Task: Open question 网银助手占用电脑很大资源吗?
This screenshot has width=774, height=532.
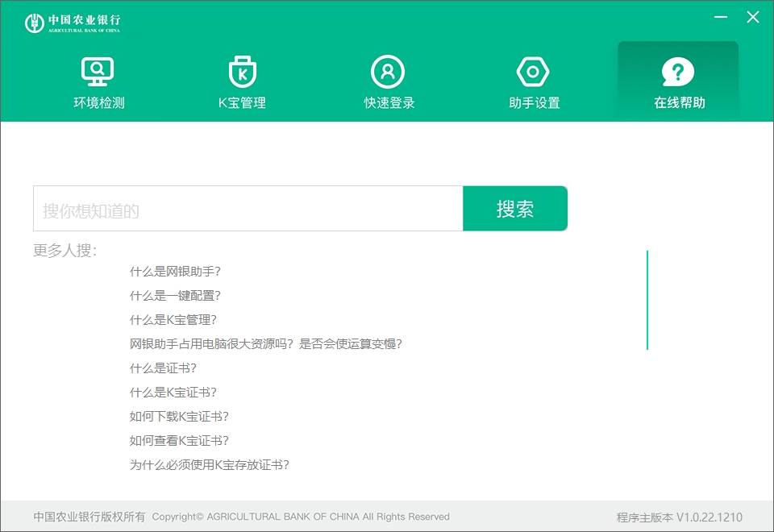Action: pyautogui.click(x=265, y=344)
